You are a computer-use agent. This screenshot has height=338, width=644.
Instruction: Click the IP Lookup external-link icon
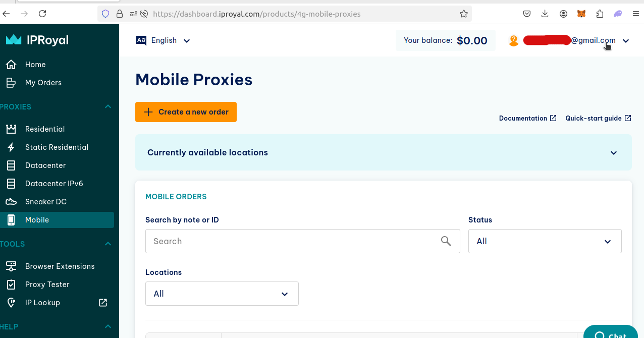pyautogui.click(x=103, y=303)
